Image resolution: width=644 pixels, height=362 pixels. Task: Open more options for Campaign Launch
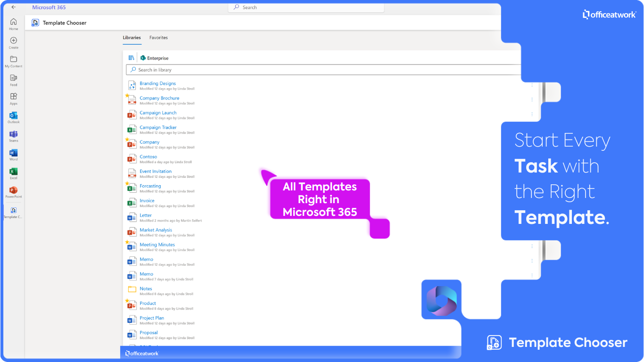[x=532, y=114]
